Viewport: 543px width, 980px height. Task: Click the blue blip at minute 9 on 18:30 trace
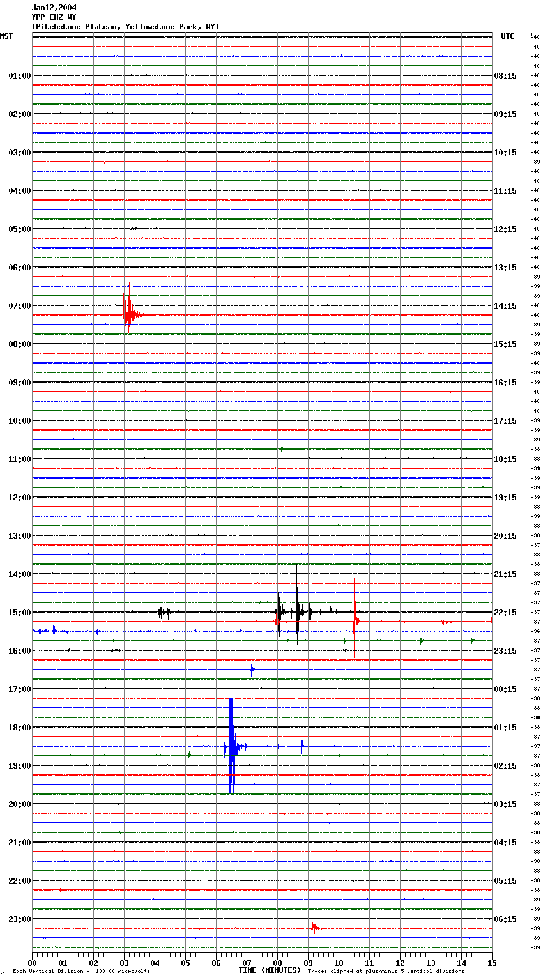tap(302, 746)
